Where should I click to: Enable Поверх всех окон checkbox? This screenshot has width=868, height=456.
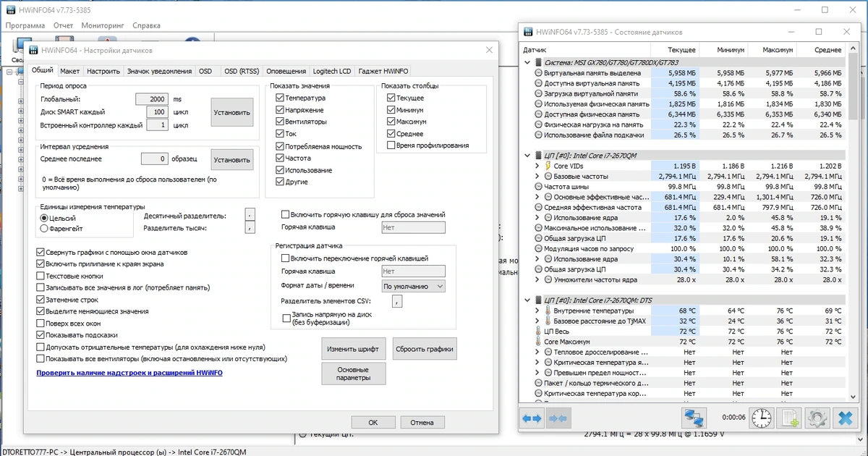tap(40, 323)
